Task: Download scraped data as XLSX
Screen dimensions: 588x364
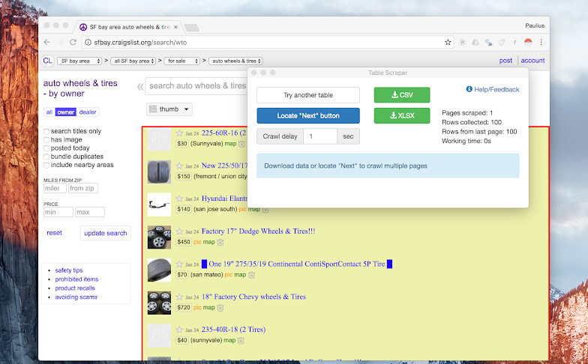Action: 402,115
